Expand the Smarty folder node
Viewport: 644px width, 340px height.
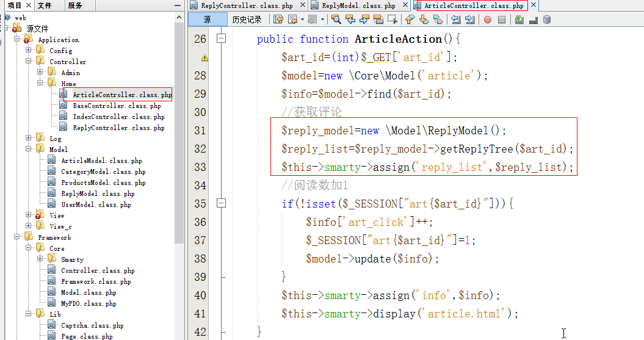click(x=40, y=259)
